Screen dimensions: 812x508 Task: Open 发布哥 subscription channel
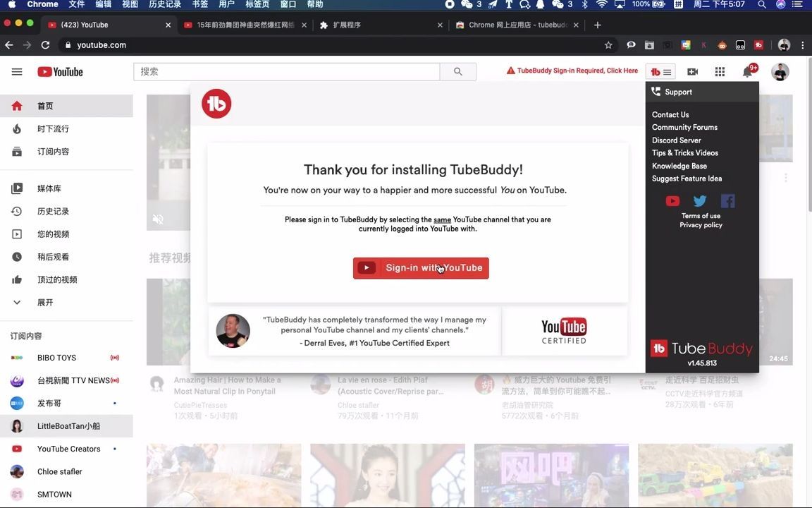[66, 404]
